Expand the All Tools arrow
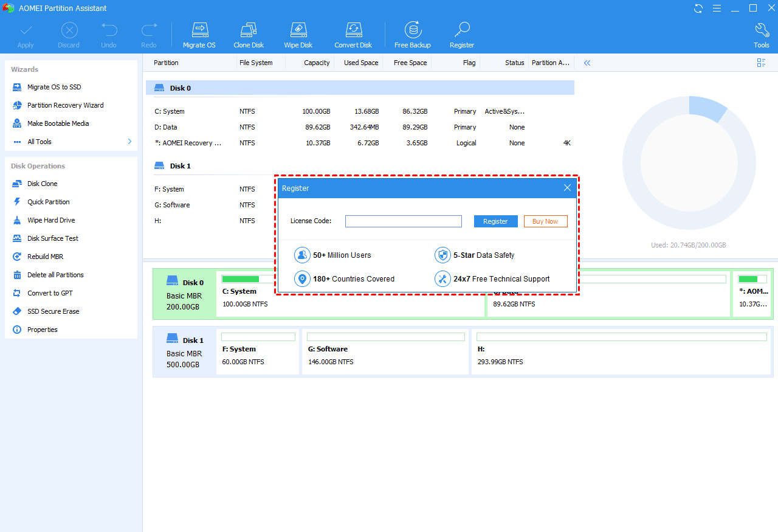The width and height of the screenshot is (778, 532). tap(129, 142)
